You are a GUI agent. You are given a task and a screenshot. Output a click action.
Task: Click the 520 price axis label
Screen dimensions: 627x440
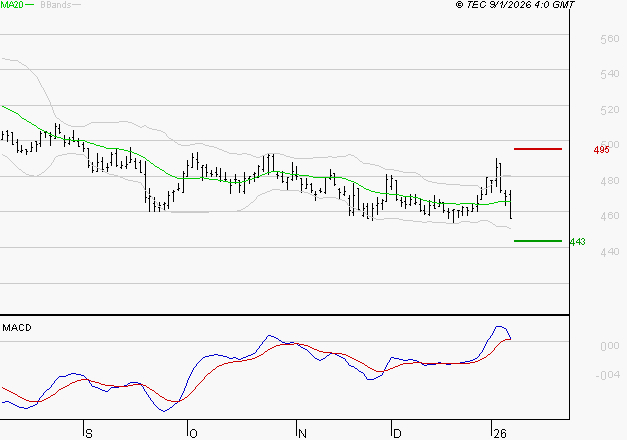pos(610,110)
